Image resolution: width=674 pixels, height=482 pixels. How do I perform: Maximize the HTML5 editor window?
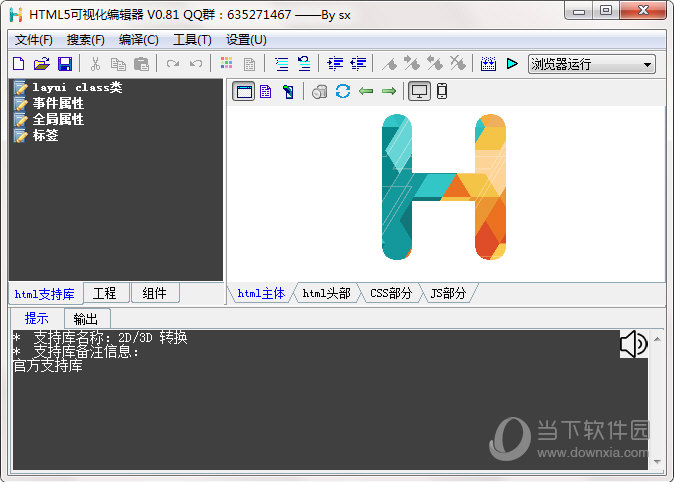click(x=606, y=11)
